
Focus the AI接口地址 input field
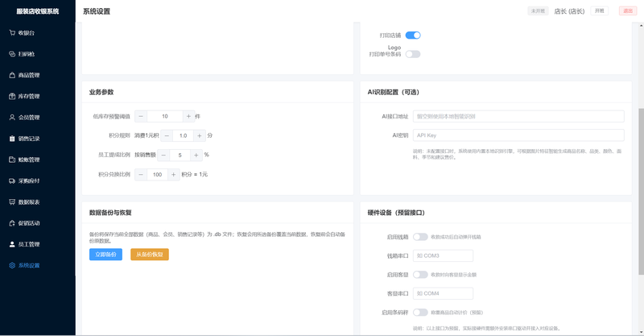pos(518,116)
